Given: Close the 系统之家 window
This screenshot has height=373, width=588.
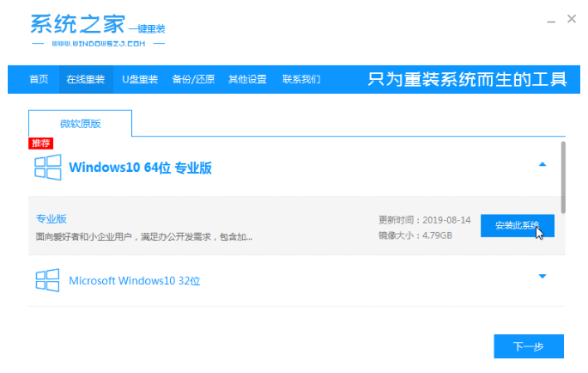Looking at the screenshot, I should 571,19.
